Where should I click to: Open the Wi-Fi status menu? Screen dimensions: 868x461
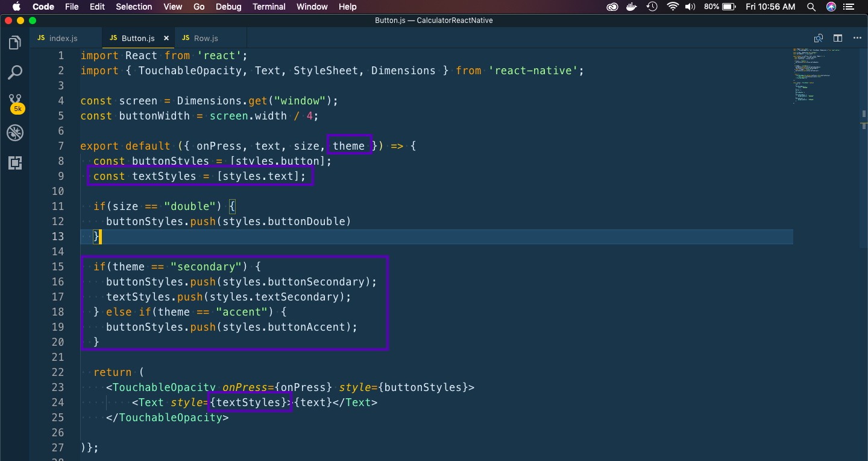point(672,7)
